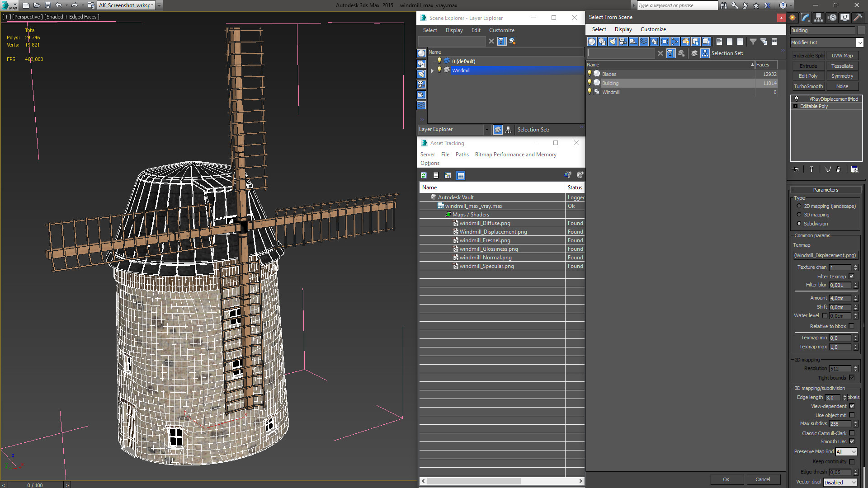The image size is (868, 488).
Task: Switch Asset Tracking to tree view icon
Action: coord(448,175)
